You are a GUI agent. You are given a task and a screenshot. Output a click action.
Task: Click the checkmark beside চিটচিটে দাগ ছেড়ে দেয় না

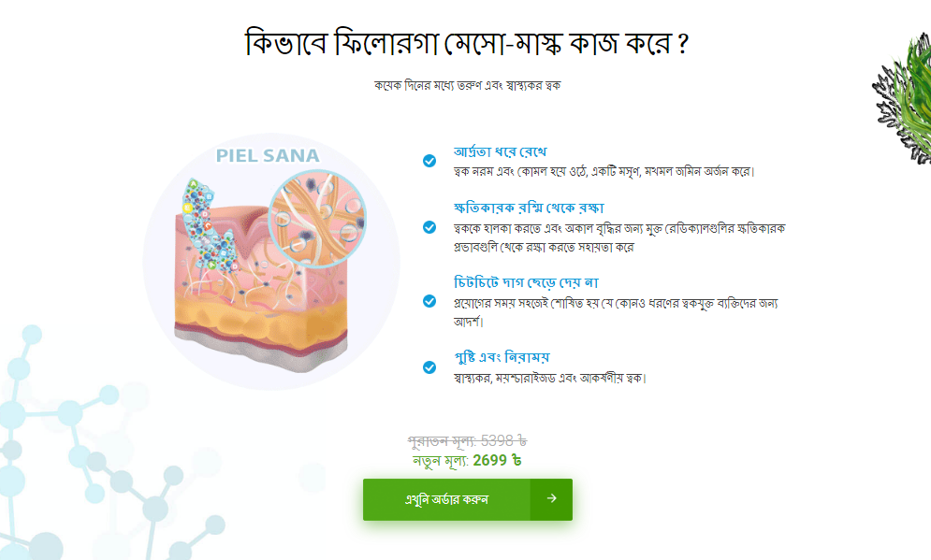pyautogui.click(x=429, y=301)
